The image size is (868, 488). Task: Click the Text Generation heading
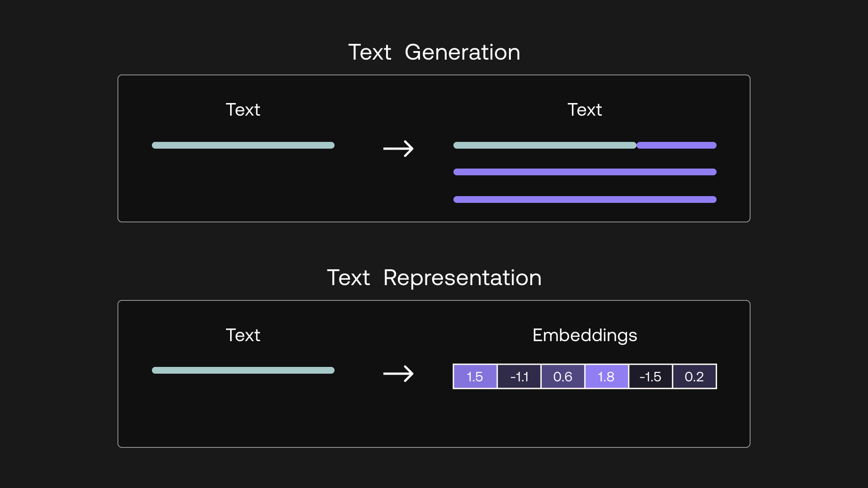(x=434, y=52)
